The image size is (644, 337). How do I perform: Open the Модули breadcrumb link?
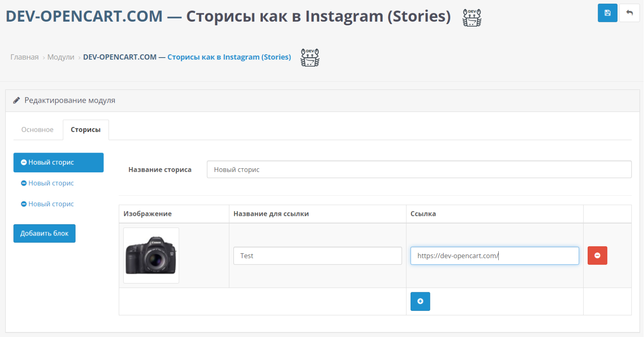[x=61, y=57]
